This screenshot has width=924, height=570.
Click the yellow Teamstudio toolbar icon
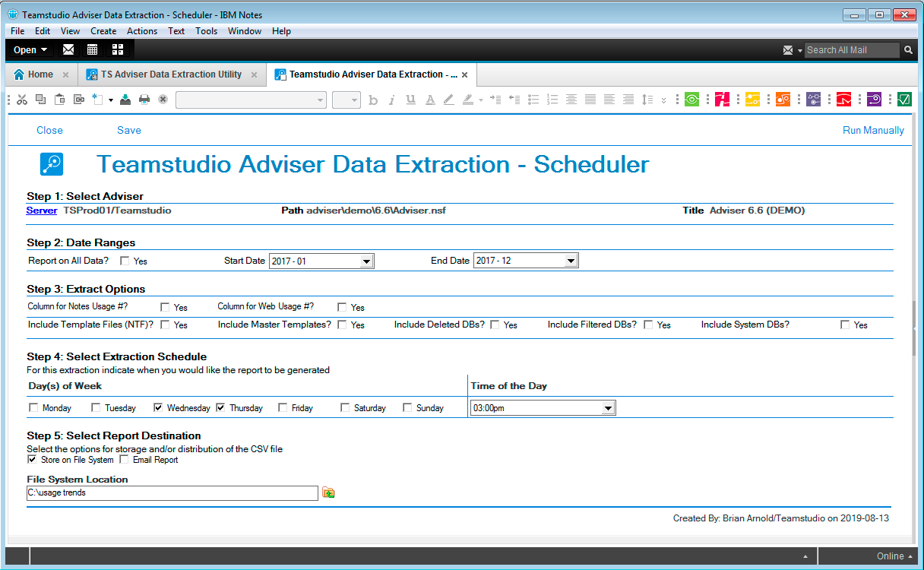[x=752, y=100]
